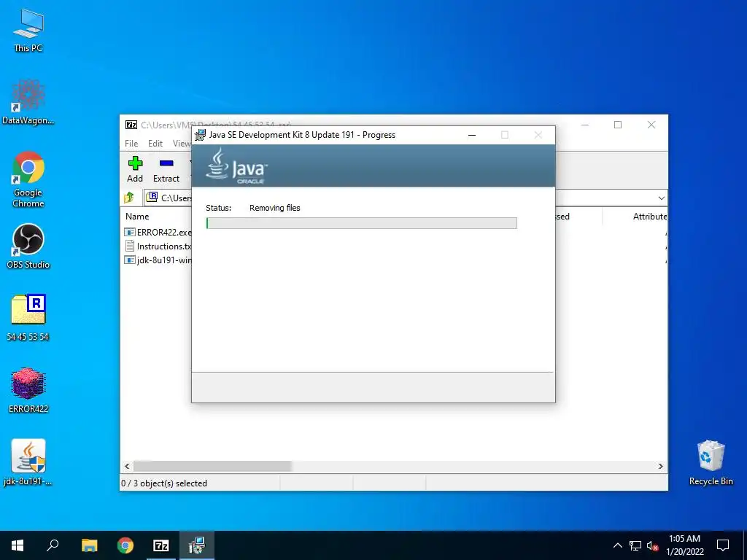Sort by the Name column in 7-Zip

tap(137, 216)
